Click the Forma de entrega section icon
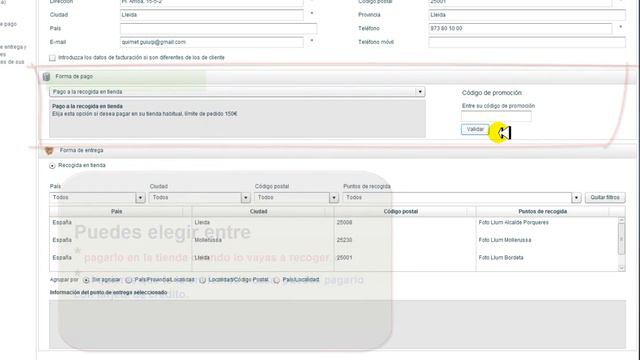 pos(49,151)
